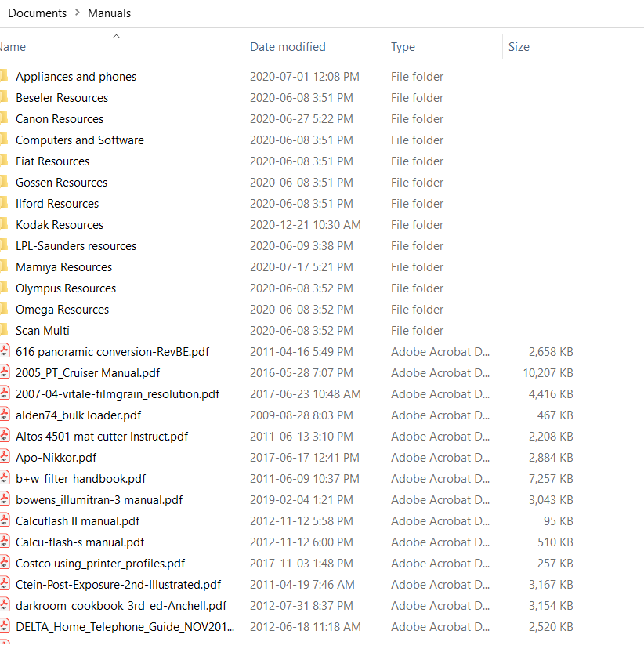Select file Calcuflash II manual.pdf
Image resolution: width=644 pixels, height=649 pixels.
click(78, 521)
